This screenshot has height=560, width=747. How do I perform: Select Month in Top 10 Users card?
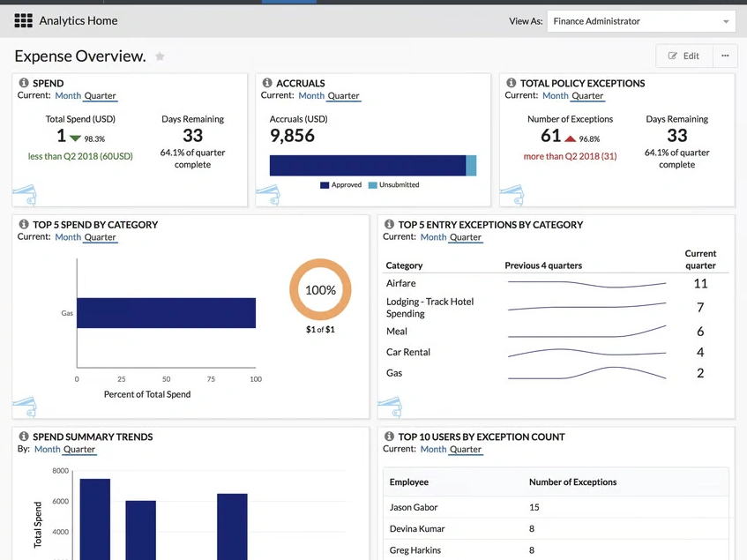[x=433, y=449]
